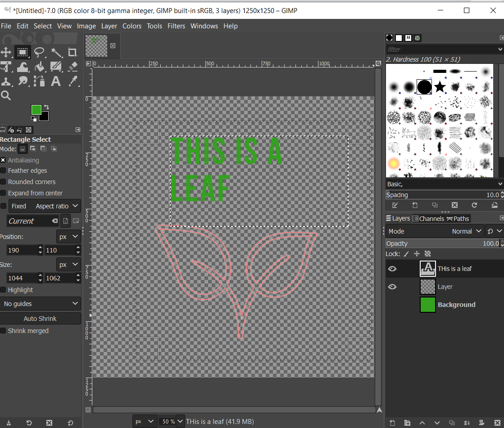Select the Move tool in the toolbox
Viewport: 504px width, 428px height.
tap(6, 52)
